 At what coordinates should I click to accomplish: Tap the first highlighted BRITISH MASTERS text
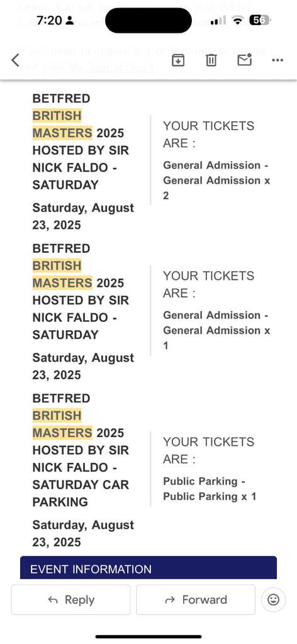[x=62, y=125]
